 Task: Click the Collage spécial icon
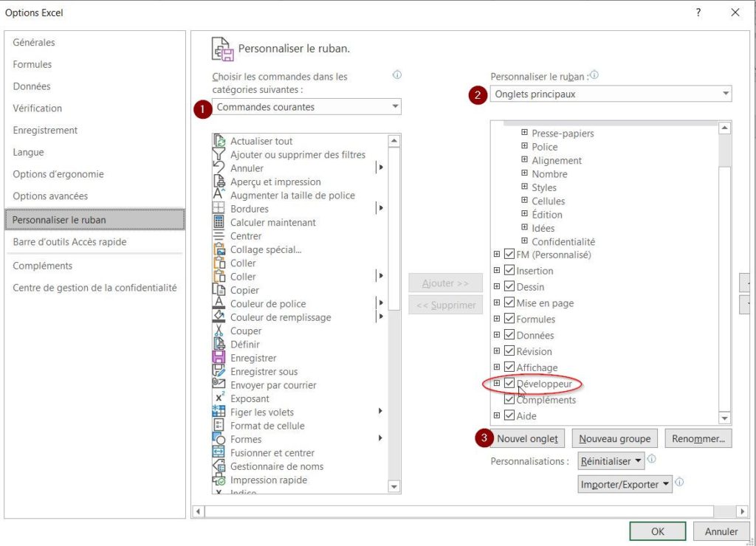point(219,249)
